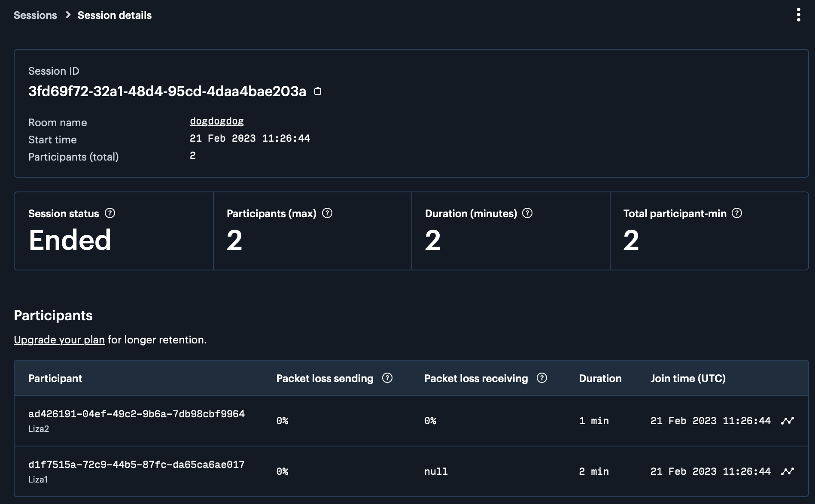The width and height of the screenshot is (815, 504).
Task: Open the stats graph for participant Liza1
Action: pyautogui.click(x=788, y=471)
